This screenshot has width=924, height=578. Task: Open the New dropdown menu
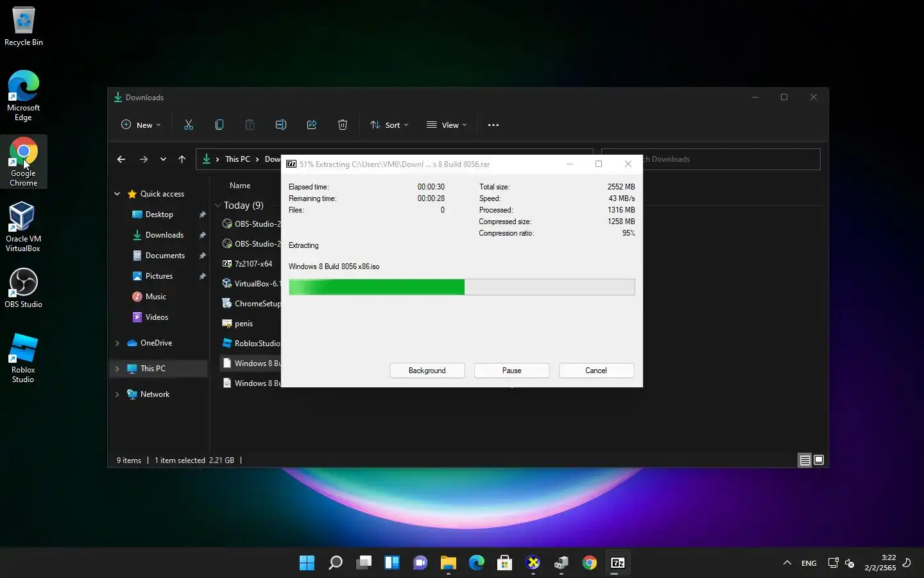tap(141, 125)
